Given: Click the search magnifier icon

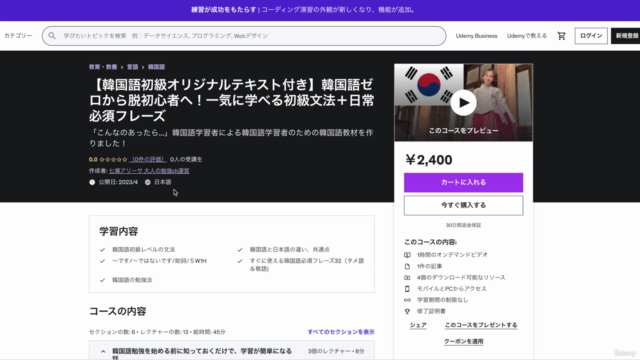Looking at the screenshot, I should pyautogui.click(x=52, y=36).
